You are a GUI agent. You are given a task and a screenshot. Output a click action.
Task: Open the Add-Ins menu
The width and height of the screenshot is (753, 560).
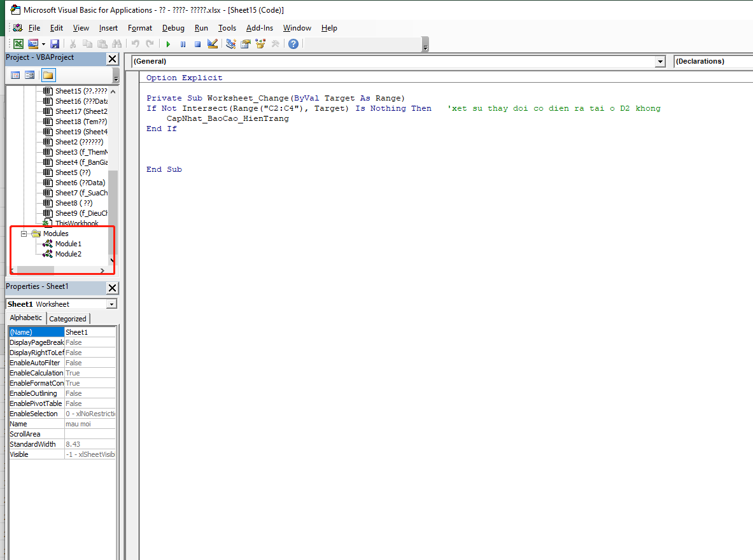259,28
